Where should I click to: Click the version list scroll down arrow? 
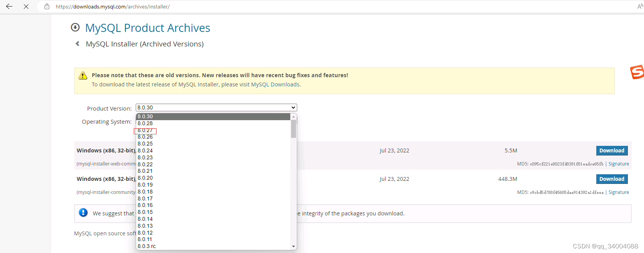point(293,246)
